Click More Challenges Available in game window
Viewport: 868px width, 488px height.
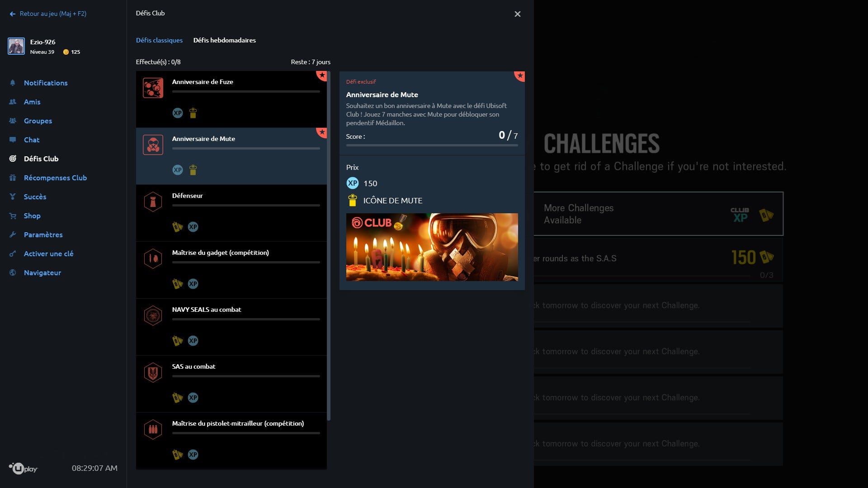click(659, 214)
